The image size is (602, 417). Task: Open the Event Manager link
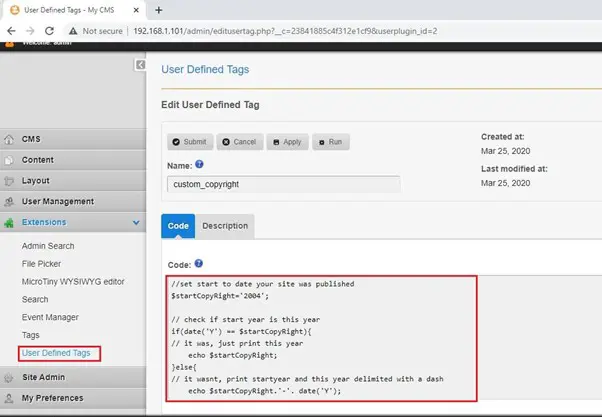coord(51,317)
